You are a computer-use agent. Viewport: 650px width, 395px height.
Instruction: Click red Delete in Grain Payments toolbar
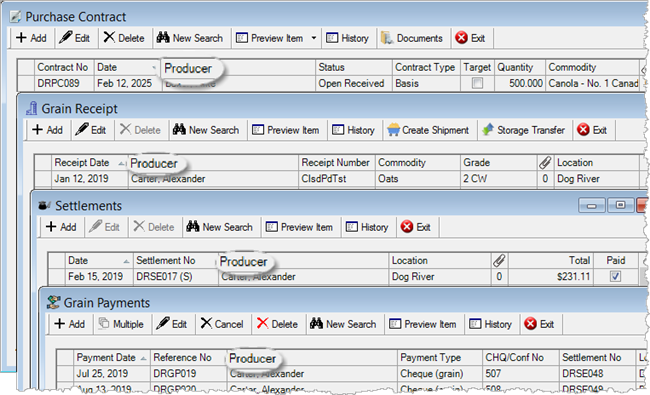click(277, 324)
